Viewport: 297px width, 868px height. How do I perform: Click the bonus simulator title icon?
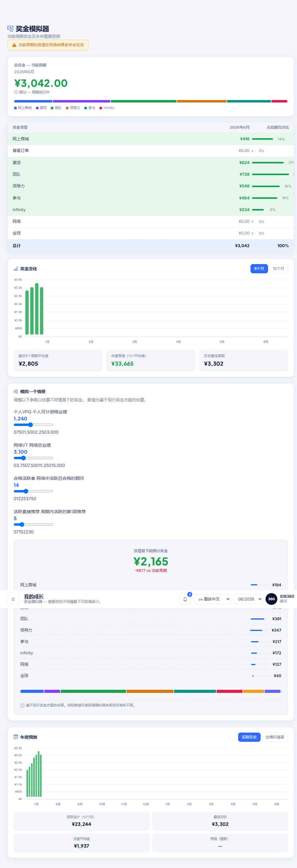click(10, 29)
